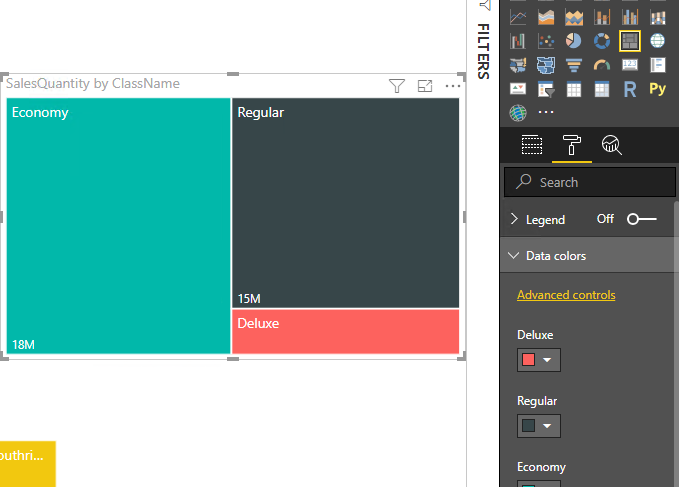679x487 pixels.
Task: Select the Waterfall chart visualization
Action: [518, 41]
